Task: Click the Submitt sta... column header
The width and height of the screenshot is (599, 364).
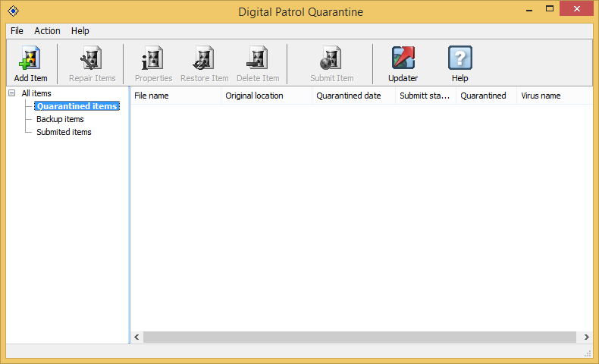Action: click(426, 96)
